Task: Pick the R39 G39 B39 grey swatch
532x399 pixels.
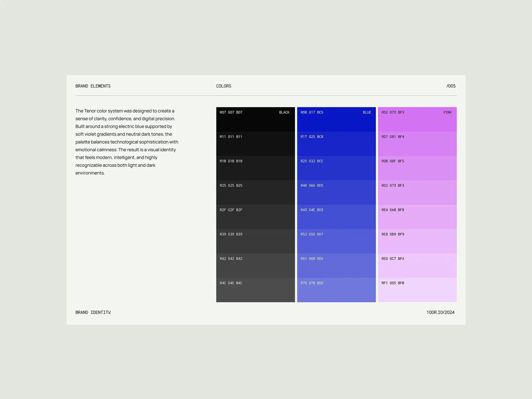Action: point(255,241)
